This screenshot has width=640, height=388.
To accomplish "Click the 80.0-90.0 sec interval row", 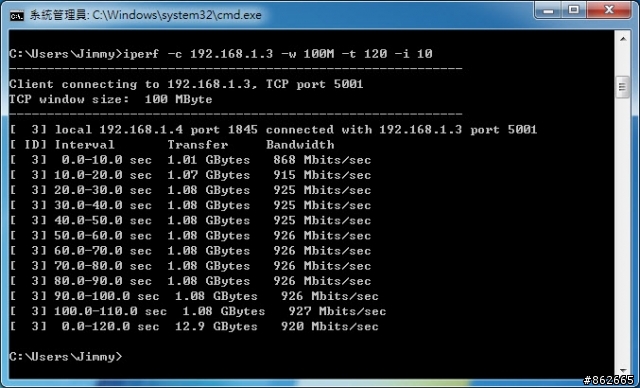I will [190, 281].
